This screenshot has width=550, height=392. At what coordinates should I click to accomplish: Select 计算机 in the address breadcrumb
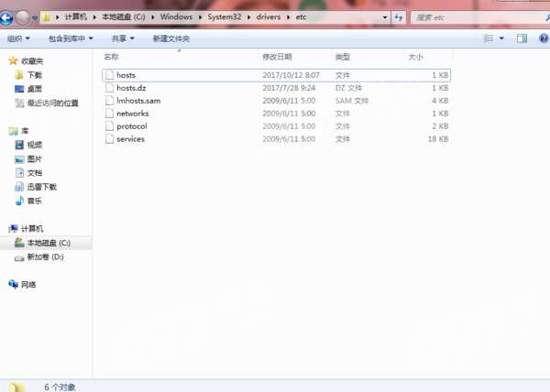pos(76,16)
